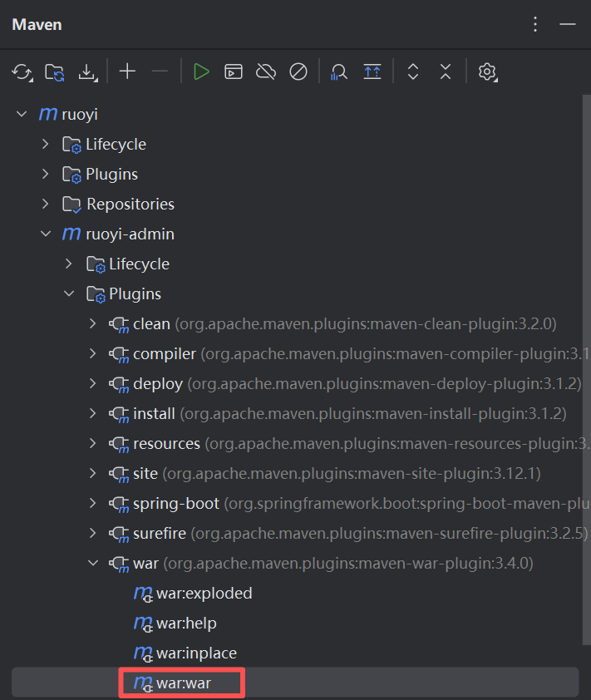Select war:war goal
This screenshot has width=591, height=700.
[184, 683]
